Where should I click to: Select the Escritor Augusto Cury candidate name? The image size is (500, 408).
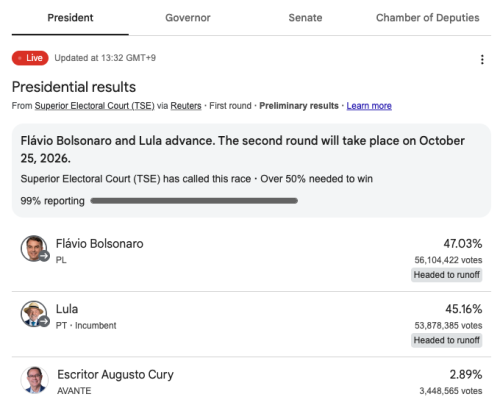click(x=115, y=375)
